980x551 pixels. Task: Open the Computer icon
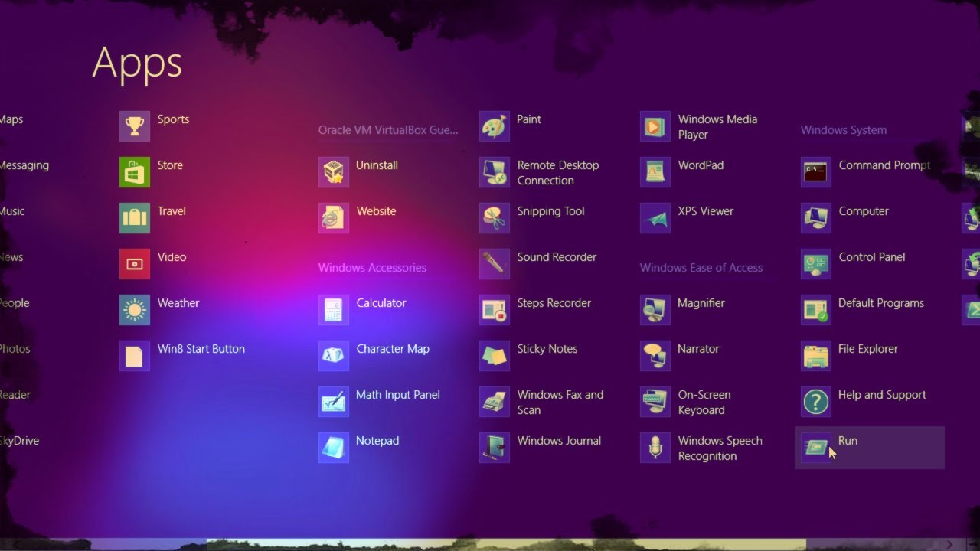coord(816,218)
